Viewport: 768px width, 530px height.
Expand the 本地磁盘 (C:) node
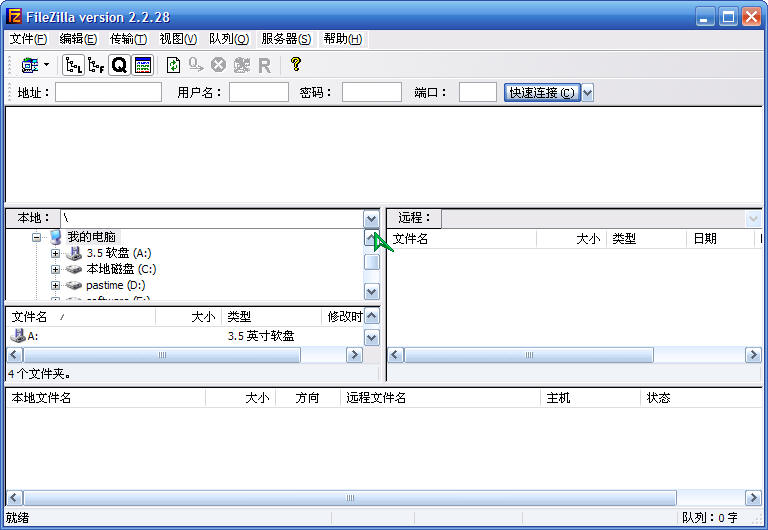coord(55,269)
